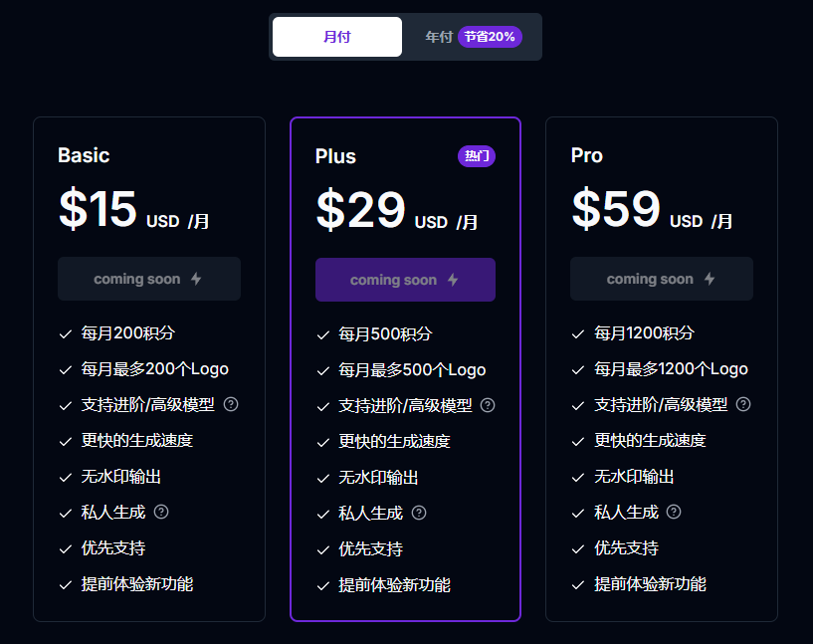Click the 节省20% savings badge
813x644 pixels.
[x=490, y=37]
